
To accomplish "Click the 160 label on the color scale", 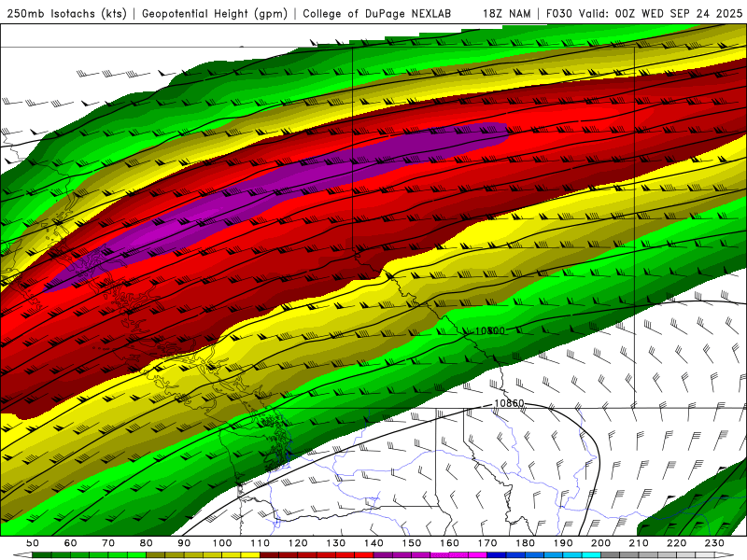I will (449, 543).
